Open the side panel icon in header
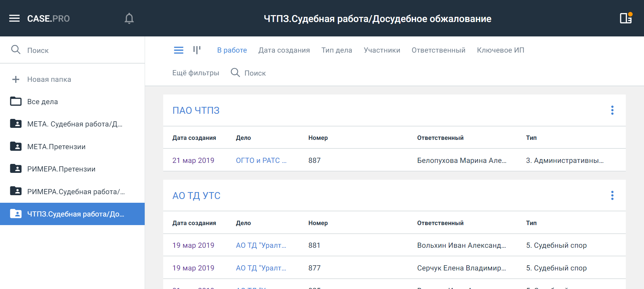This screenshot has height=289, width=644. coord(626,18)
